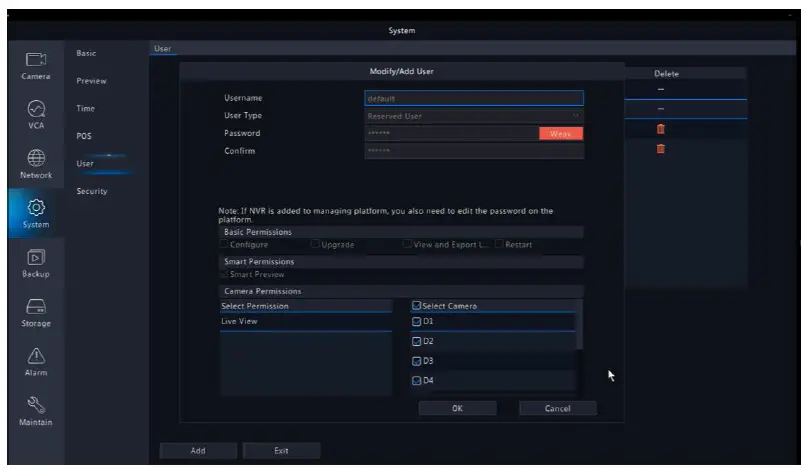The image size is (805, 469).
Task: Confirm with the OK button
Action: pos(457,408)
